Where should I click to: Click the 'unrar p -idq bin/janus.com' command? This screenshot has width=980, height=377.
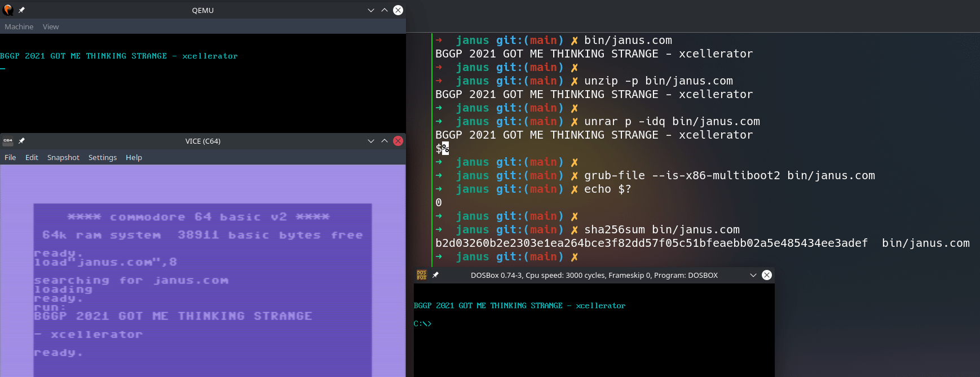[x=672, y=121]
